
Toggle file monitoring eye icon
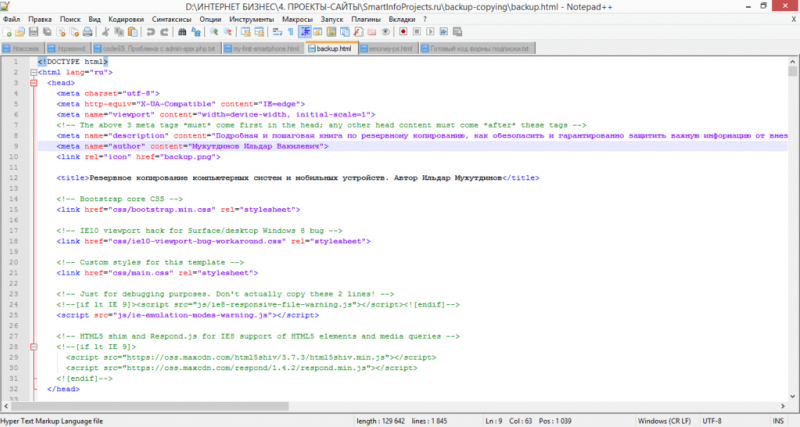[385, 32]
